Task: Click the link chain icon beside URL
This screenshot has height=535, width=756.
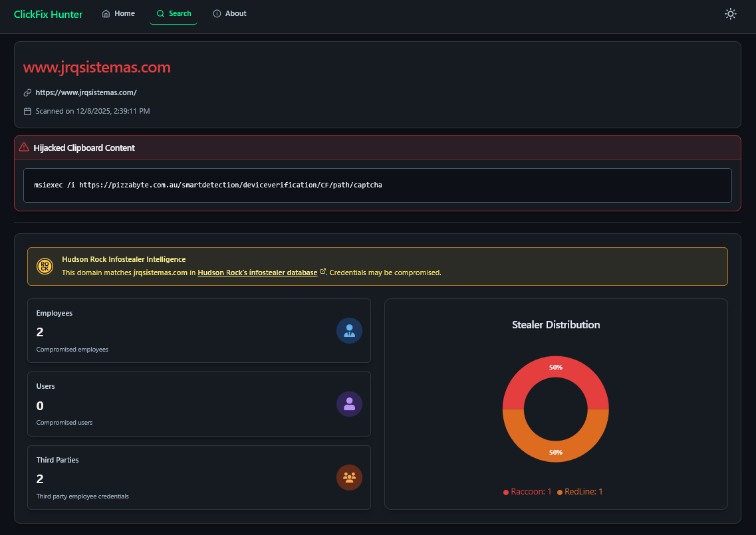Action: 27,93
